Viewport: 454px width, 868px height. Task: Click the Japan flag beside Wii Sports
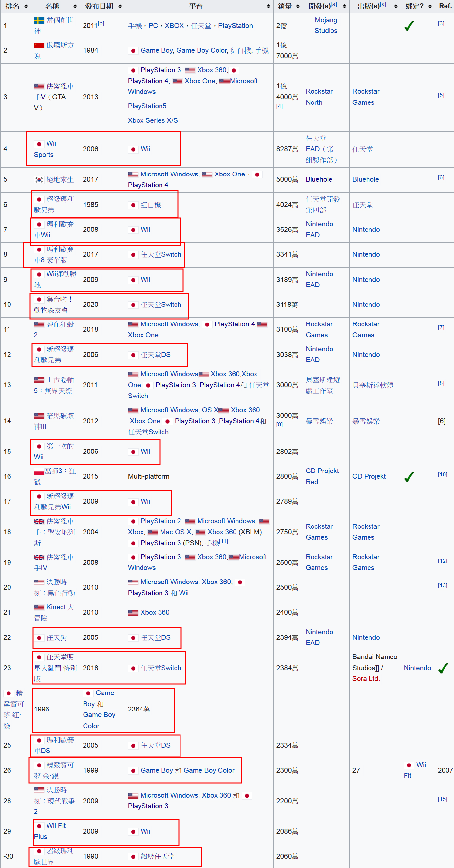coord(39,144)
